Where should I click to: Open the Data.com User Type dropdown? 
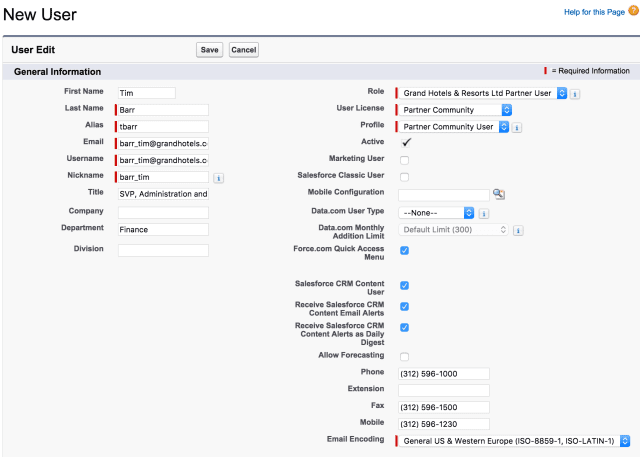pos(436,213)
